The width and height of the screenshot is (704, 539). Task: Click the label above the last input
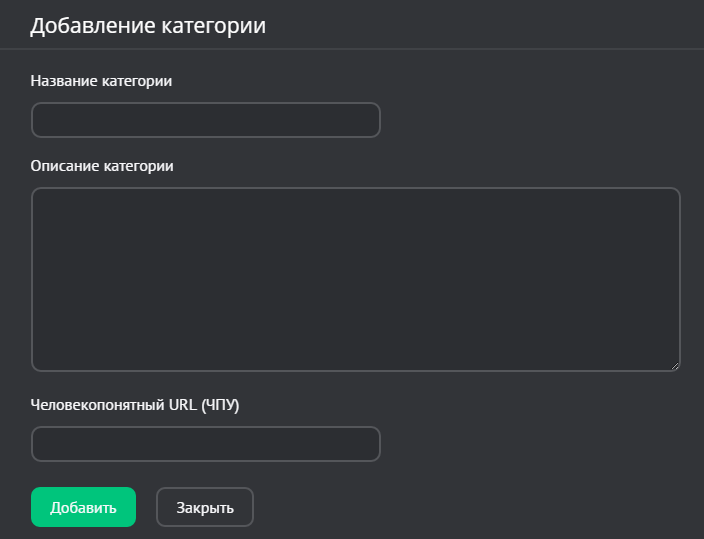(x=136, y=405)
